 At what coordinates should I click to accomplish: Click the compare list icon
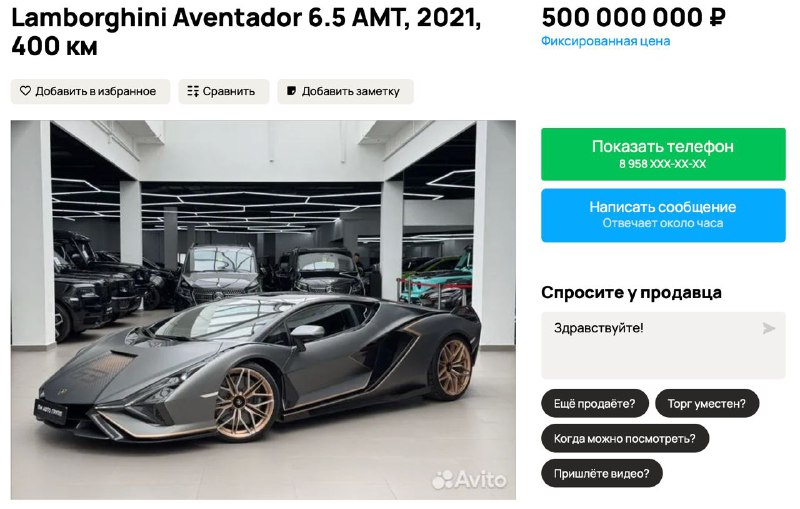pos(193,91)
